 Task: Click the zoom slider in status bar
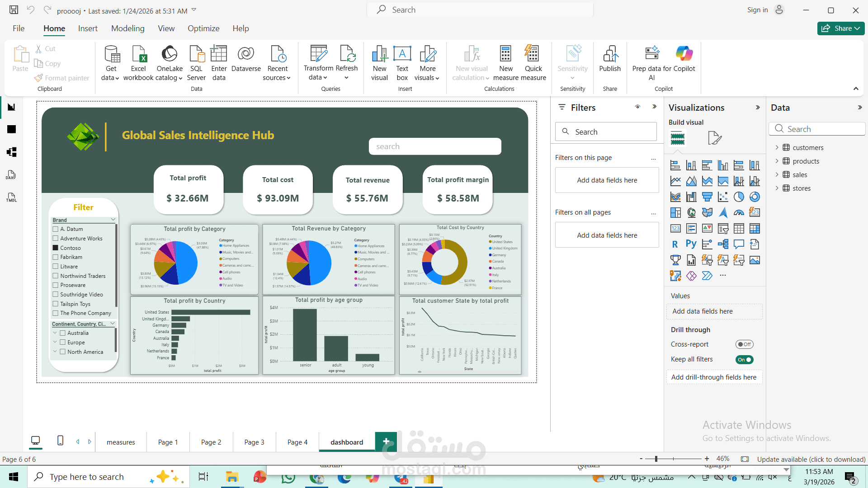[656, 459]
